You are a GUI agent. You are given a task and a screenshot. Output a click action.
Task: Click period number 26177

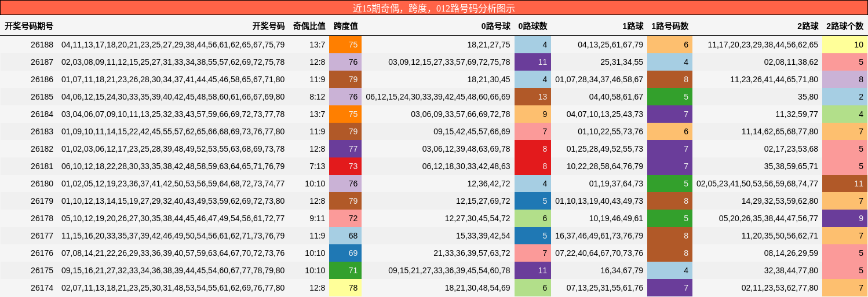click(42, 236)
